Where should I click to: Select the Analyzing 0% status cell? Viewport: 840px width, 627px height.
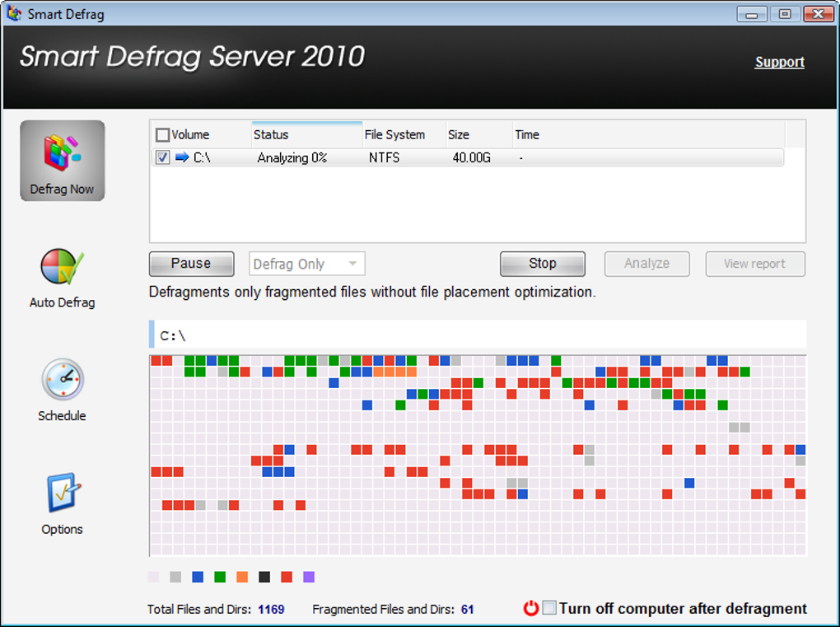pyautogui.click(x=292, y=157)
